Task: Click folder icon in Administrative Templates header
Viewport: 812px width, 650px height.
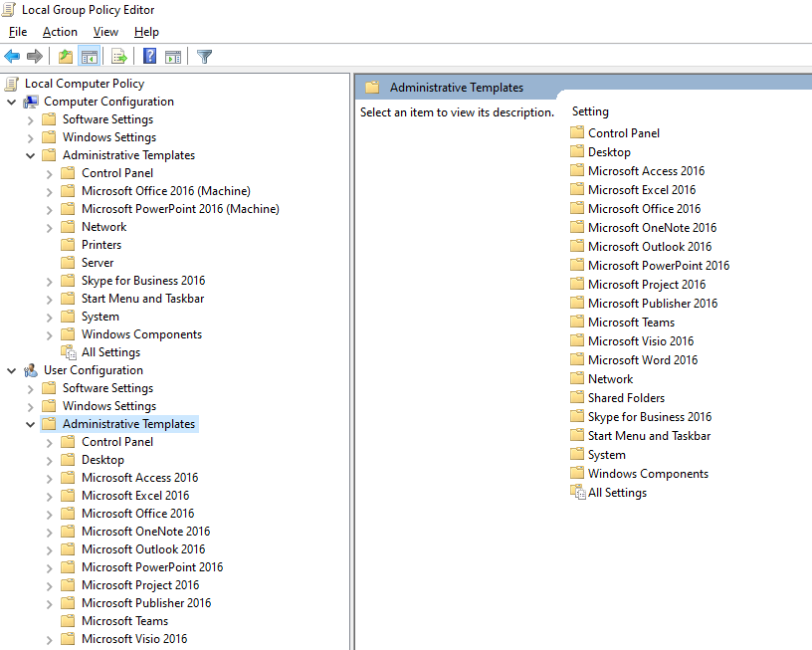Action: pos(372,87)
